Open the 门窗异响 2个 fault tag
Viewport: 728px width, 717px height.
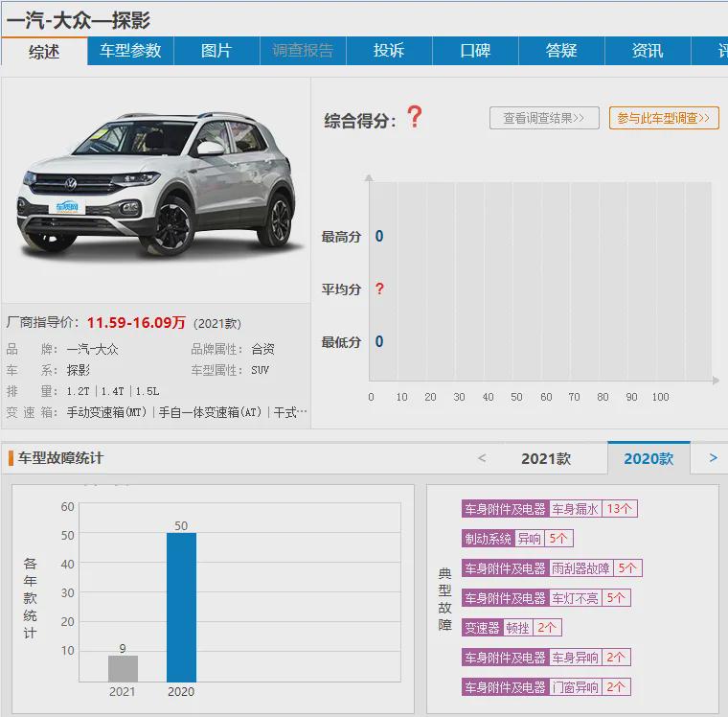[546, 687]
